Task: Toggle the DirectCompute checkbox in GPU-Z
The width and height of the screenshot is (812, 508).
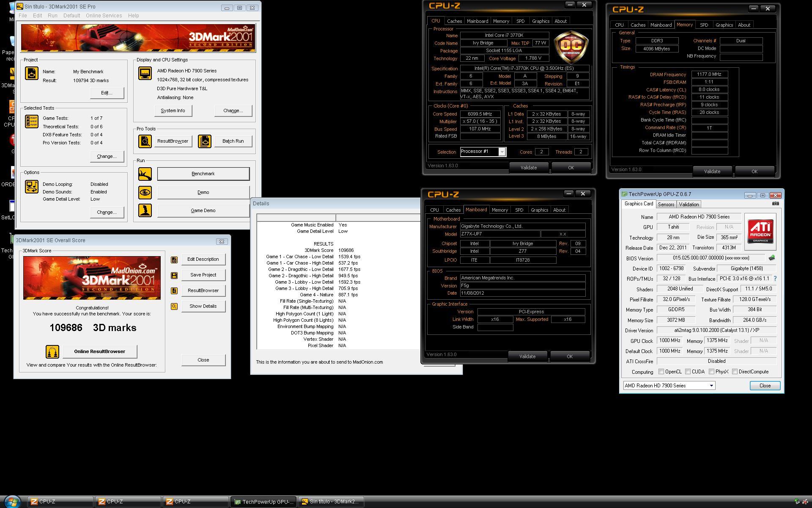Action: 735,372
